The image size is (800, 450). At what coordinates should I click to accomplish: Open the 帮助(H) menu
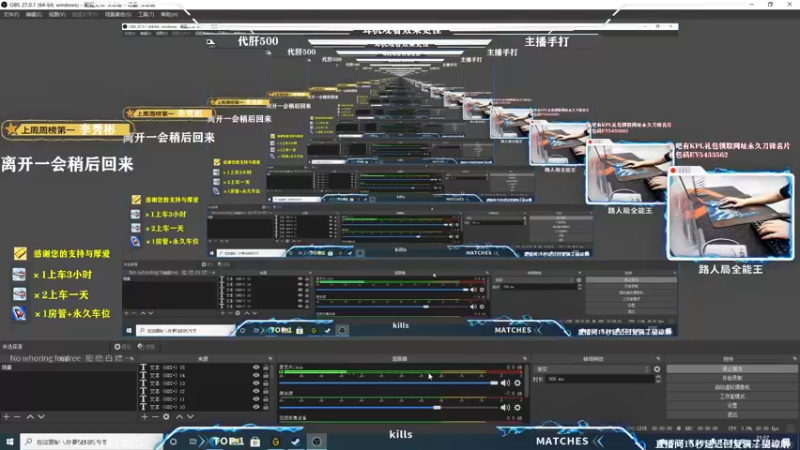(169, 15)
